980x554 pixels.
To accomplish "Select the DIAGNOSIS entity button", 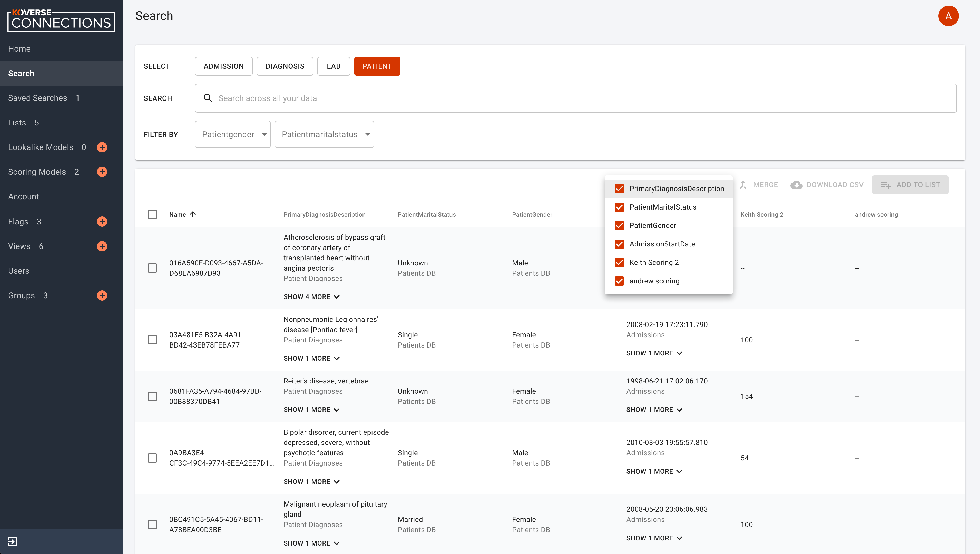I will coord(285,66).
